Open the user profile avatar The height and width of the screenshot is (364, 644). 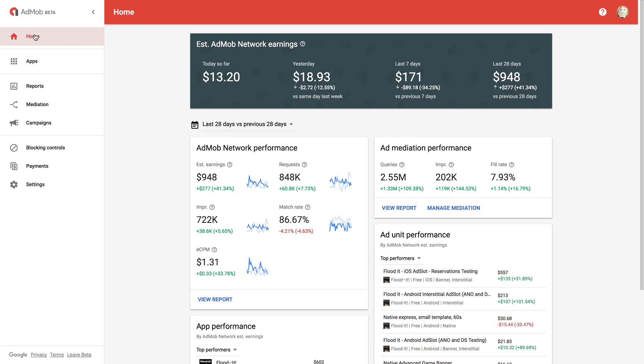click(622, 12)
